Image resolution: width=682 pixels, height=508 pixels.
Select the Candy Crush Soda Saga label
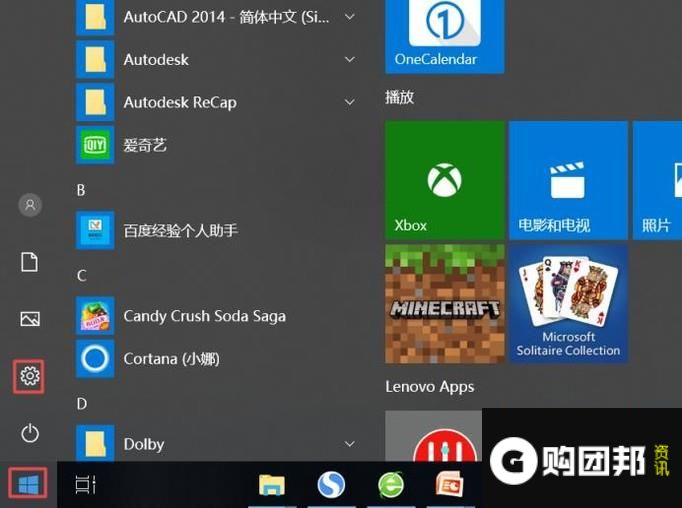[x=205, y=316]
